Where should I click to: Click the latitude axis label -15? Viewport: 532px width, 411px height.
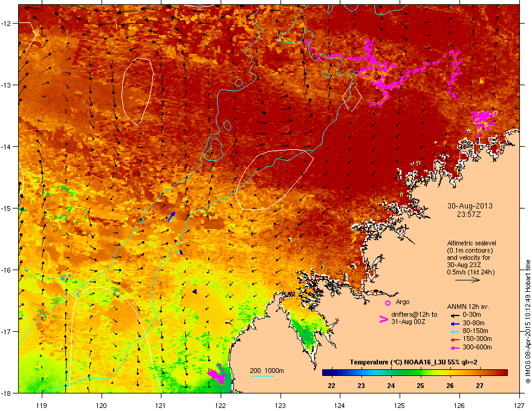click(x=6, y=208)
